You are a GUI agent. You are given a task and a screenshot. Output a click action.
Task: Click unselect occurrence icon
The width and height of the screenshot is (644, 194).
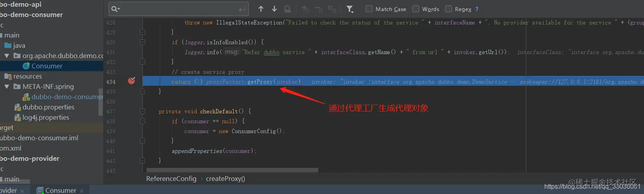[x=319, y=9]
